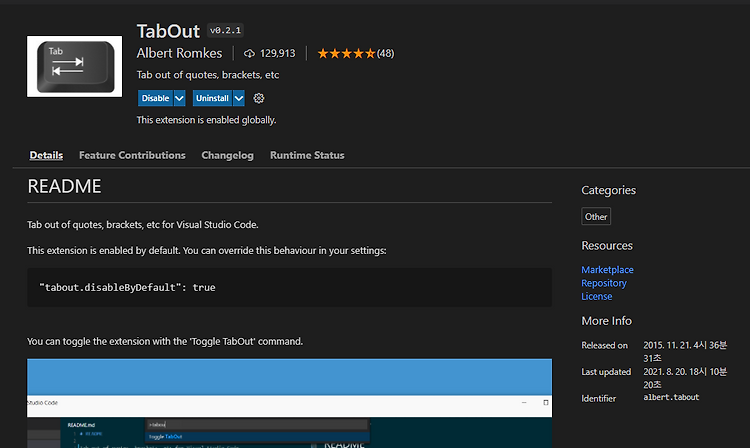The image size is (750, 448).
Task: Click the README demo screenshot image
Action: point(289,403)
